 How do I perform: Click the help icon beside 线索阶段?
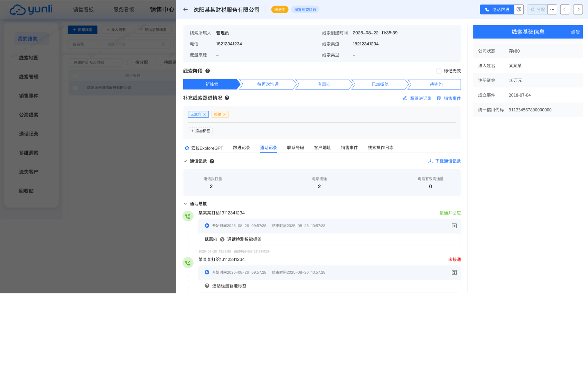pos(207,71)
